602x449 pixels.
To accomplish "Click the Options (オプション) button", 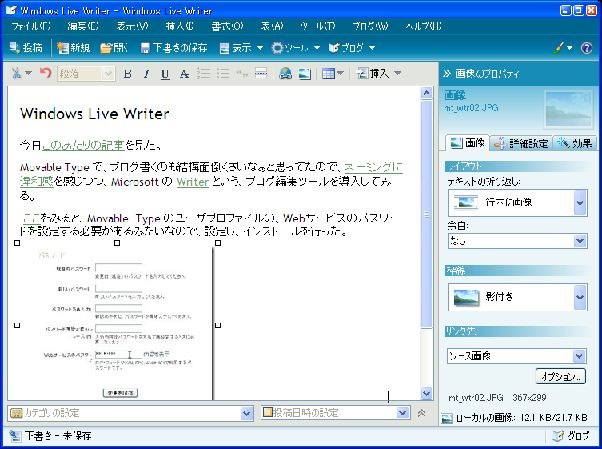I will coord(560,377).
